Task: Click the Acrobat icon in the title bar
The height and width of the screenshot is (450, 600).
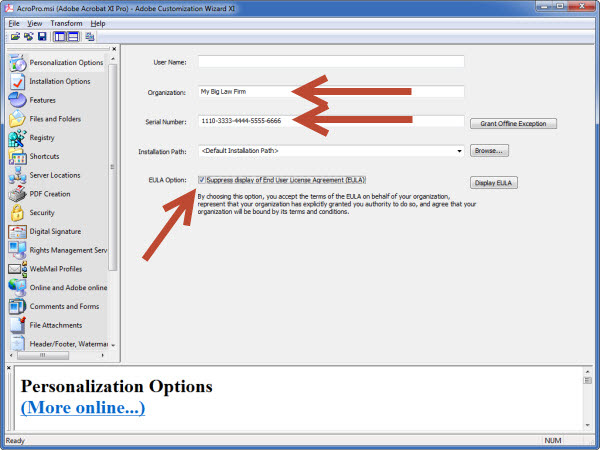Action: [x=8, y=8]
